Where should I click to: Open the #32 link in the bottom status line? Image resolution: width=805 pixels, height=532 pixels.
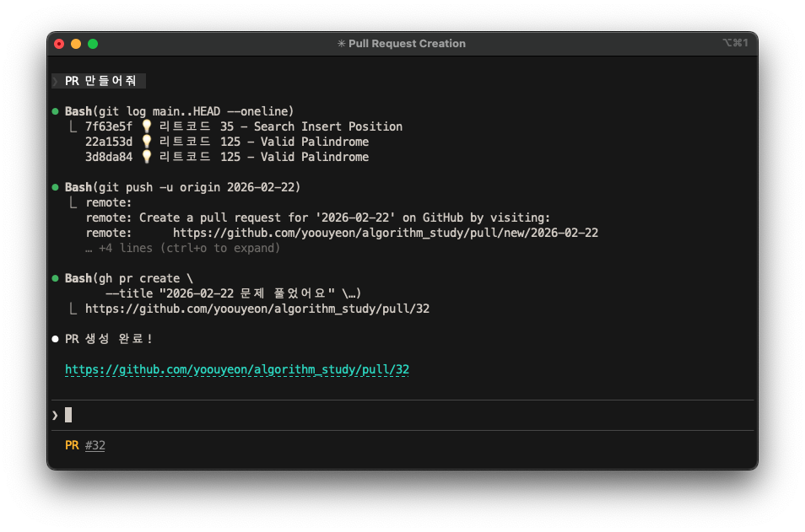point(95,445)
